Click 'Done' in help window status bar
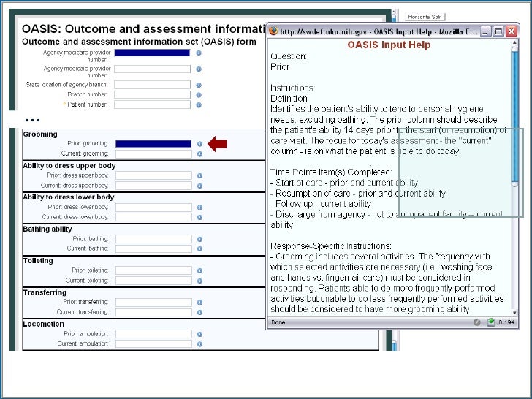Image resolution: width=532 pixels, height=399 pixels. click(x=278, y=322)
